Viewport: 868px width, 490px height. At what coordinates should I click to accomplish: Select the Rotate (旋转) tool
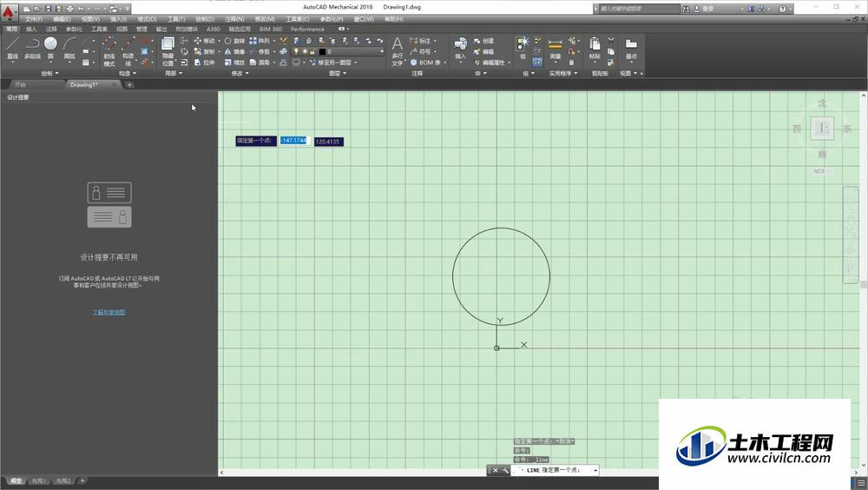click(x=234, y=41)
